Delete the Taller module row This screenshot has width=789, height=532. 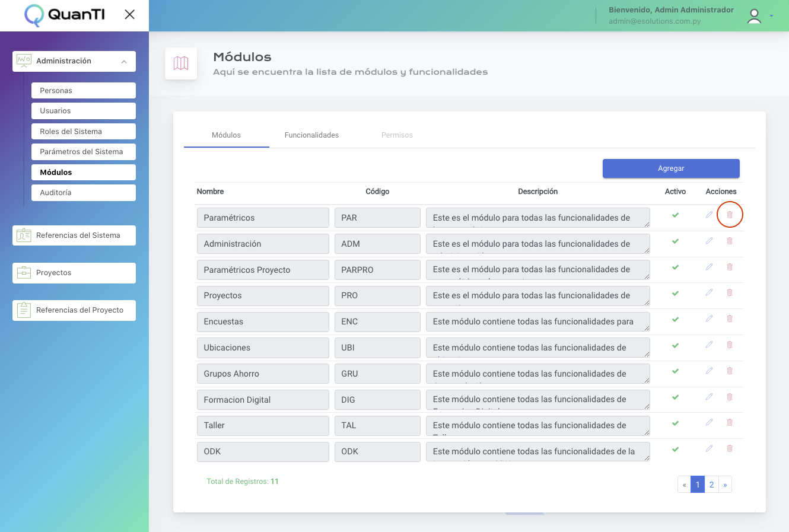coord(730,422)
